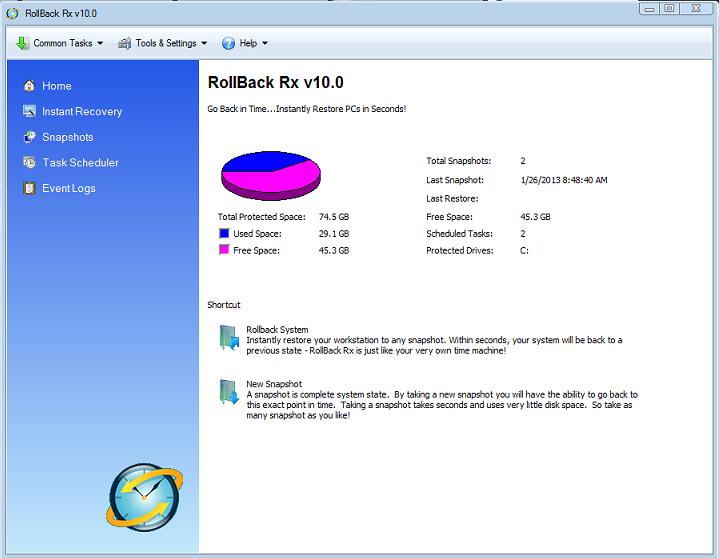Go to the Home page

(57, 86)
